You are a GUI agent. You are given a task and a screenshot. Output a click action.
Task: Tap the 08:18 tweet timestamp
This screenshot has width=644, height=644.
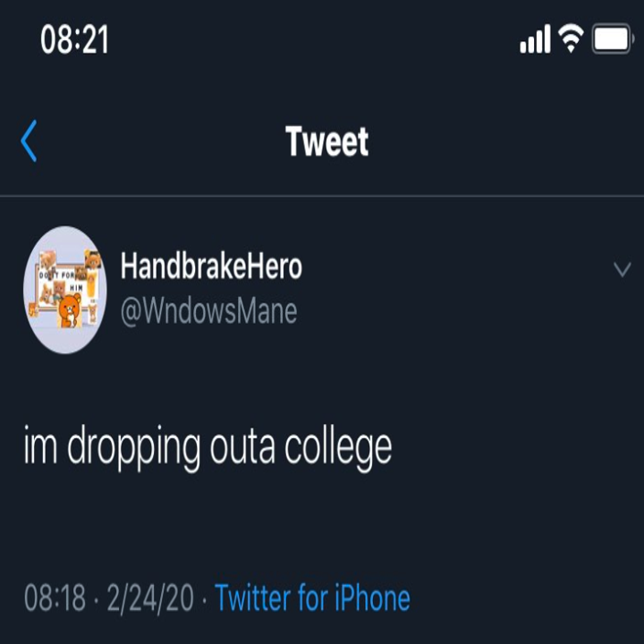[54, 597]
